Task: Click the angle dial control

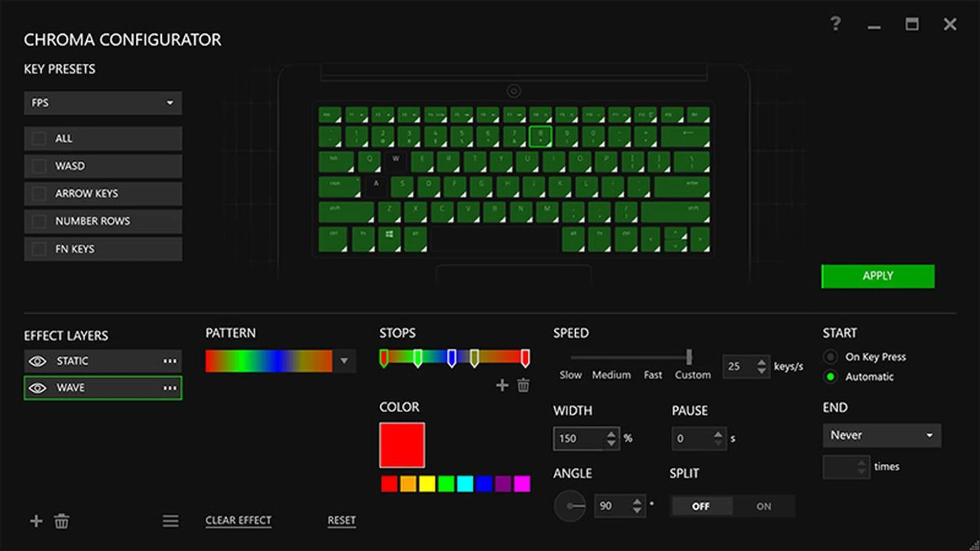Action: coord(570,506)
